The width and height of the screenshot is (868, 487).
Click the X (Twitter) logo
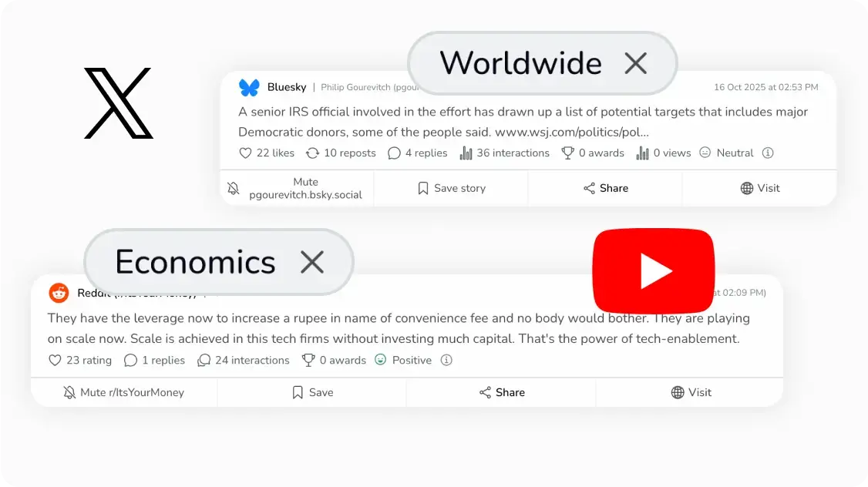119,103
